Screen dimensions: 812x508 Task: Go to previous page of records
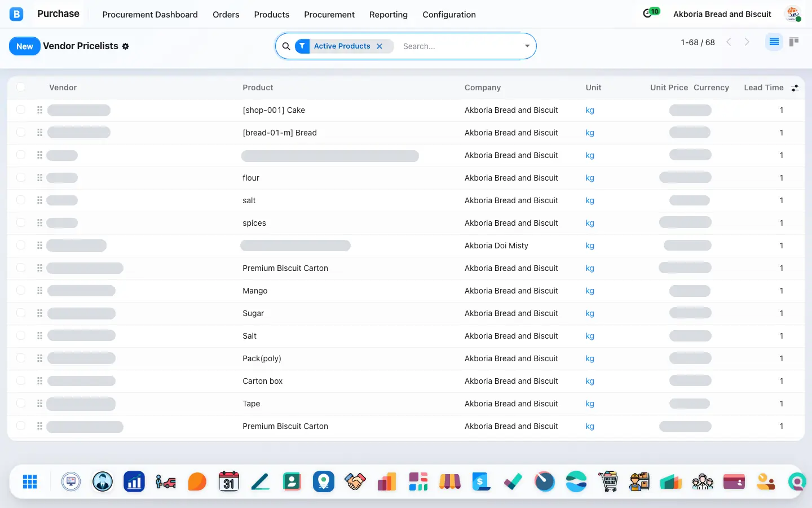(729, 42)
